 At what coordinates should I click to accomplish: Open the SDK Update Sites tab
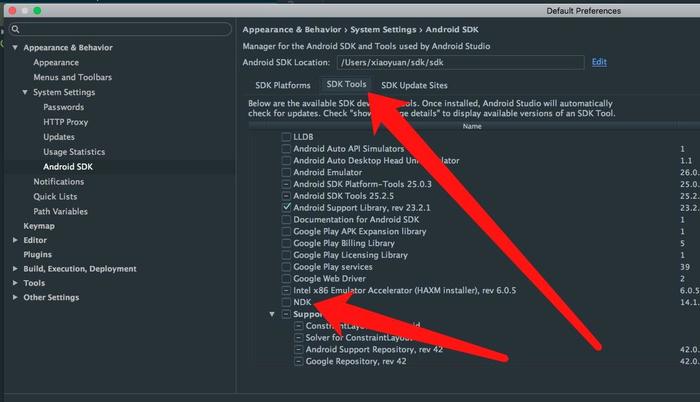[414, 86]
